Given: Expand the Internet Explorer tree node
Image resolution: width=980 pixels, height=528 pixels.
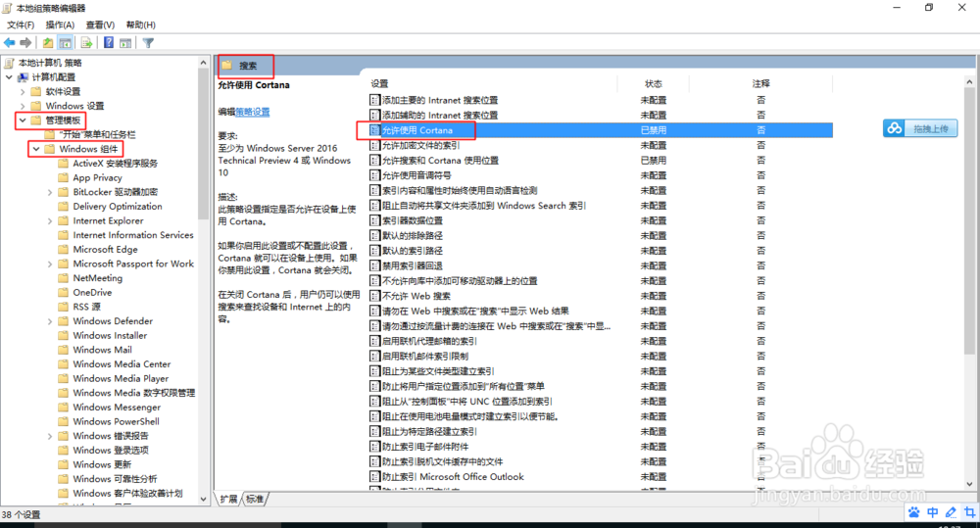Looking at the screenshot, I should 50,220.
